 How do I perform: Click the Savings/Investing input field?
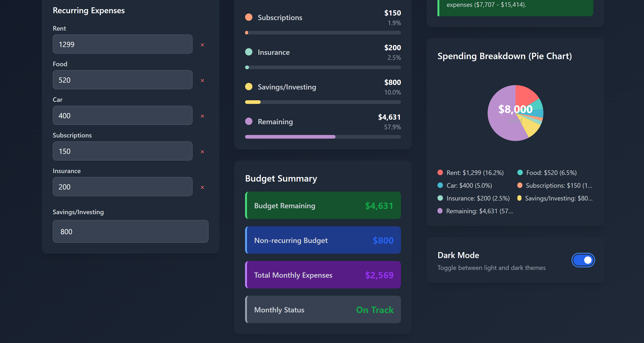pos(130,231)
